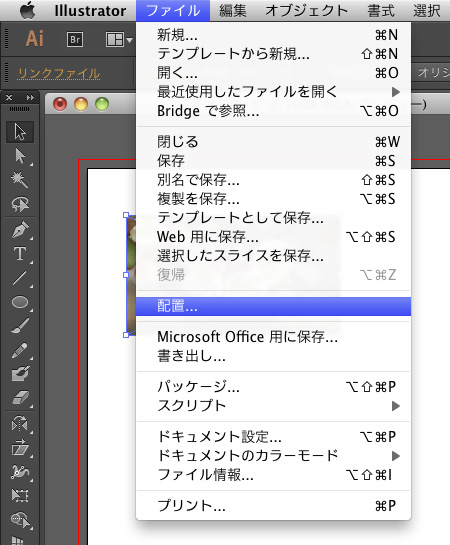Choose Microsoft Office 用に保存...
This screenshot has width=450, height=545.
(273, 337)
